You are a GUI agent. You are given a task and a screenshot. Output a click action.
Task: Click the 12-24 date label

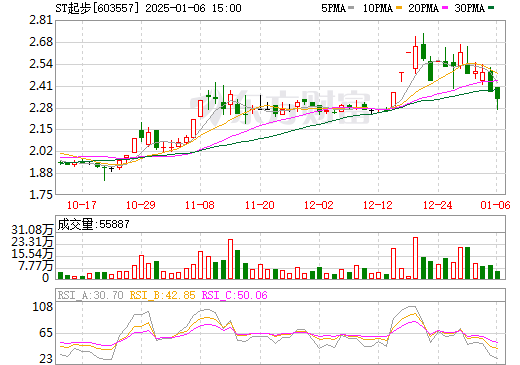click(x=438, y=205)
